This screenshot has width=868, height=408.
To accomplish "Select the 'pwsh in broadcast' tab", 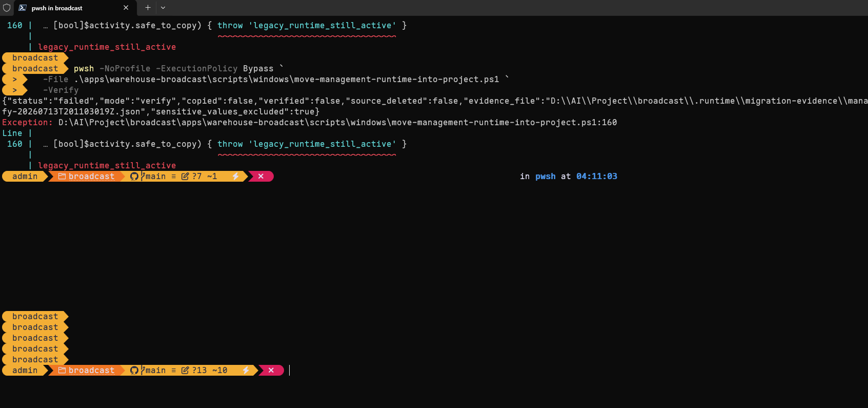I will pyautogui.click(x=75, y=8).
